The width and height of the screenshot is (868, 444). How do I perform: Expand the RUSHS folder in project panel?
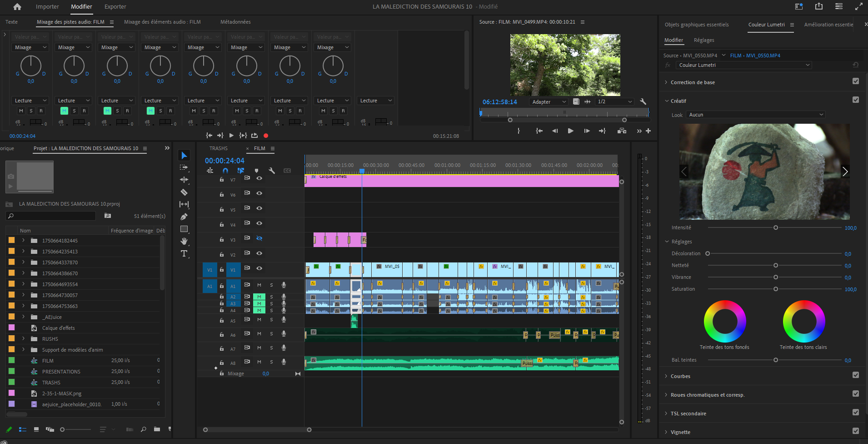coord(24,339)
